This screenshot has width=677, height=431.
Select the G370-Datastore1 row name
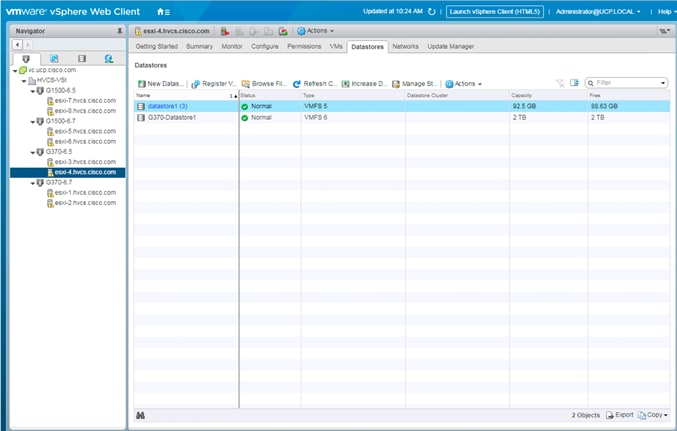point(172,117)
